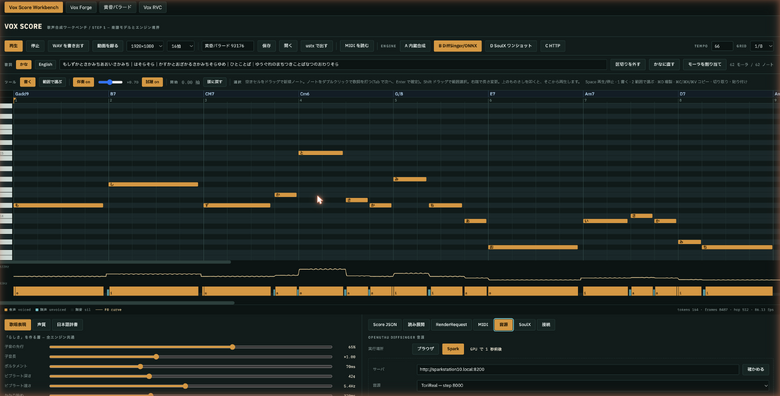780x396 pixels.
Task: Select the engine A built-in synthesis option
Action: (415, 46)
